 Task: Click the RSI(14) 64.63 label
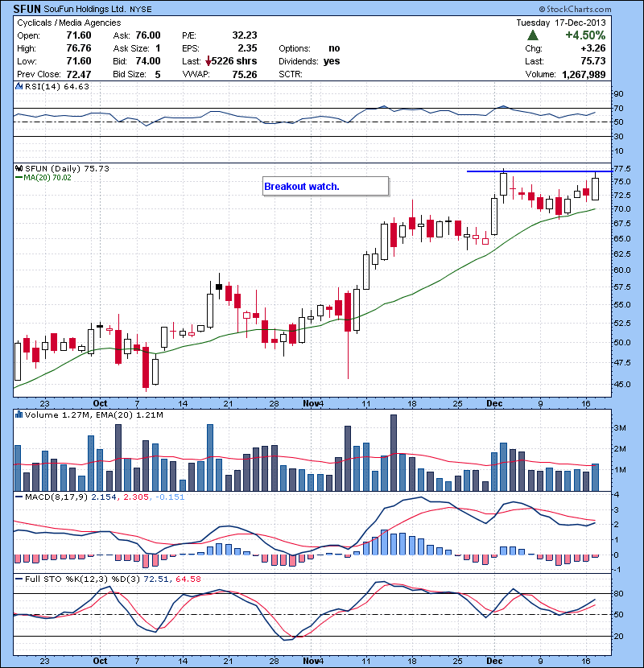click(56, 86)
